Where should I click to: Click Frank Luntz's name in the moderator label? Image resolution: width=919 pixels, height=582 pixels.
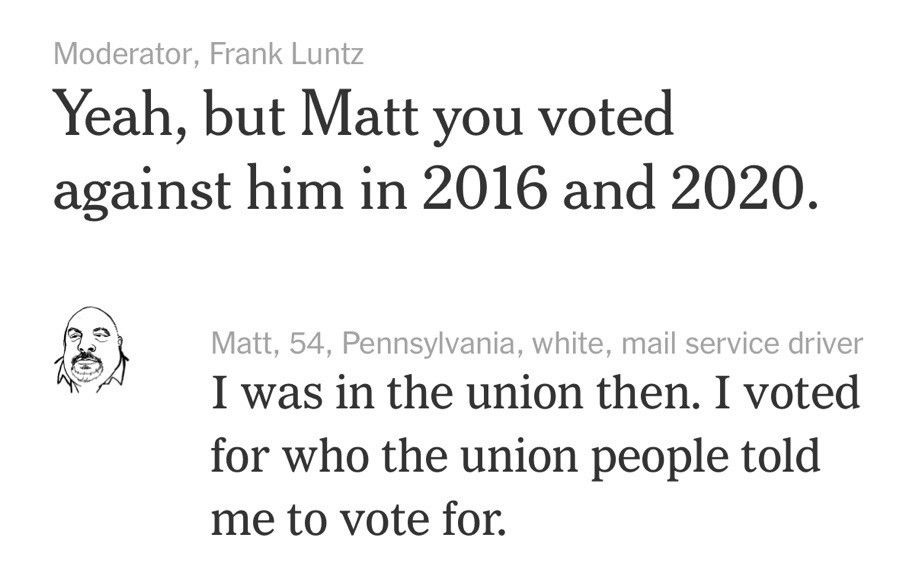coord(287,55)
